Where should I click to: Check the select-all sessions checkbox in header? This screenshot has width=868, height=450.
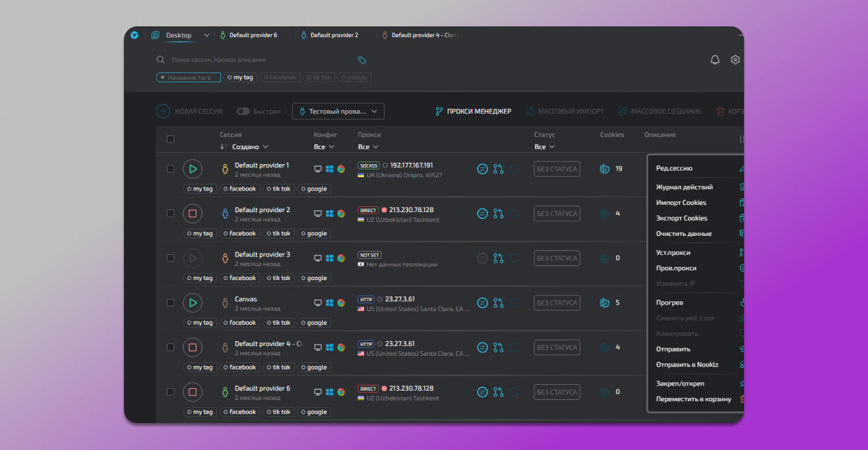coord(171,139)
